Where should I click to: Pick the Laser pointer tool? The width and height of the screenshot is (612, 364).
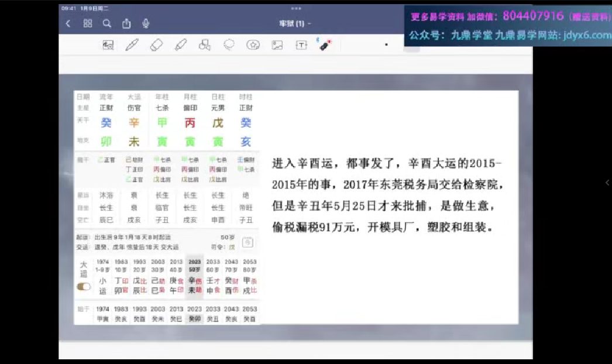coord(325,45)
